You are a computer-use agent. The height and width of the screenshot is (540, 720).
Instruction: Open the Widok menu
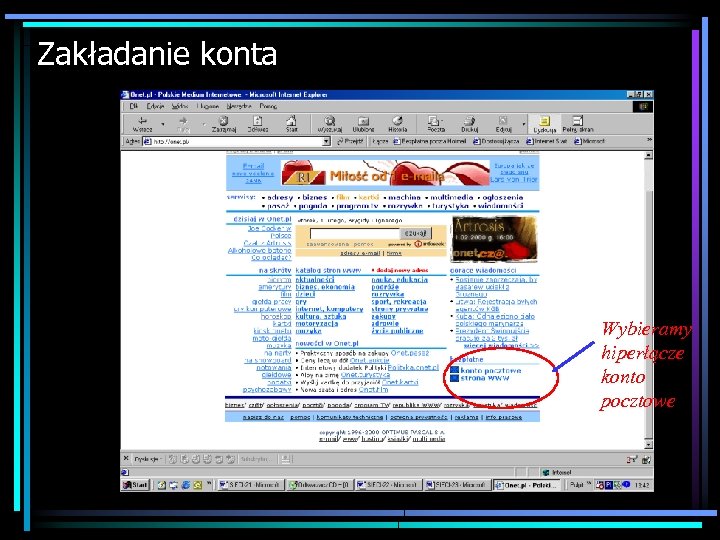[180, 106]
